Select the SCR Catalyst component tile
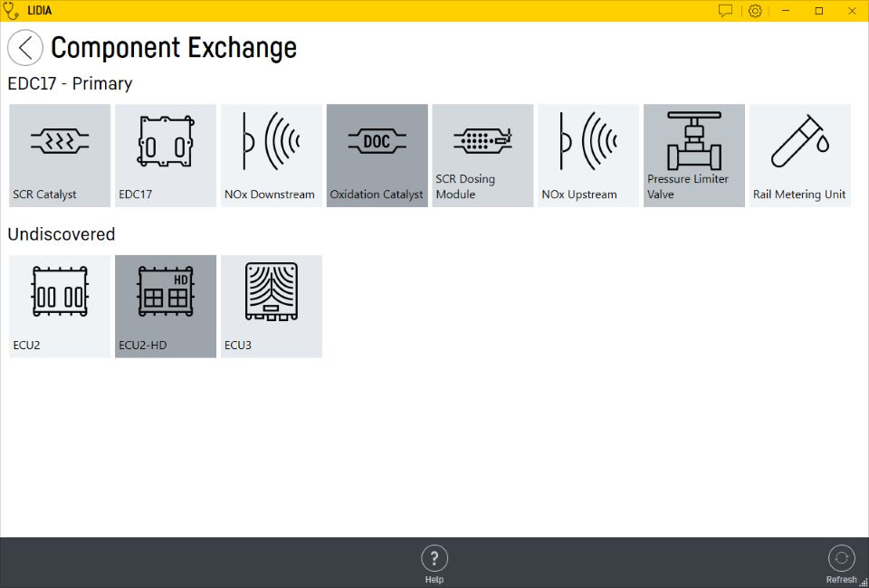The width and height of the screenshot is (869, 588). [x=60, y=156]
